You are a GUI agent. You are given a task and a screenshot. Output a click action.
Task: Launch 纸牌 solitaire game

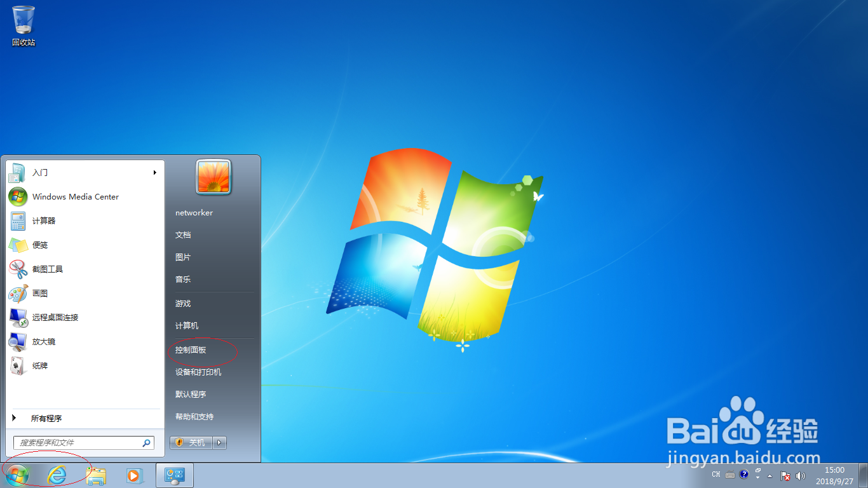click(85, 365)
